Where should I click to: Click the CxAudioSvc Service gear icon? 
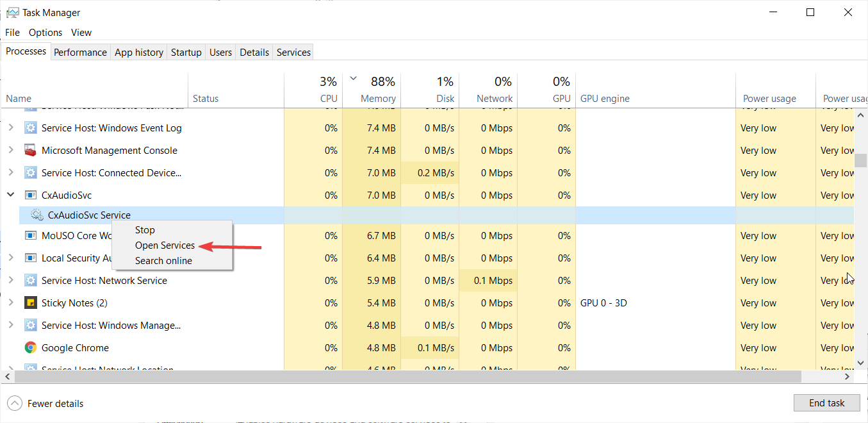37,215
